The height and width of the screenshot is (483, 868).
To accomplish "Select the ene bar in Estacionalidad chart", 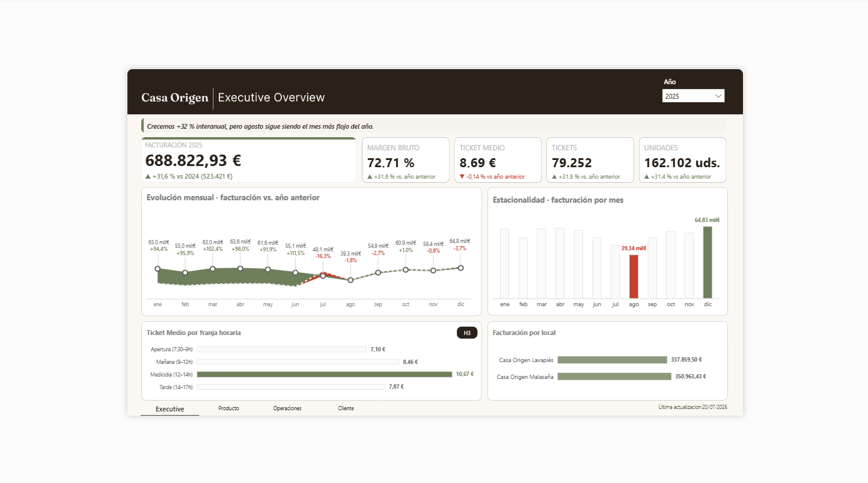I will click(504, 263).
